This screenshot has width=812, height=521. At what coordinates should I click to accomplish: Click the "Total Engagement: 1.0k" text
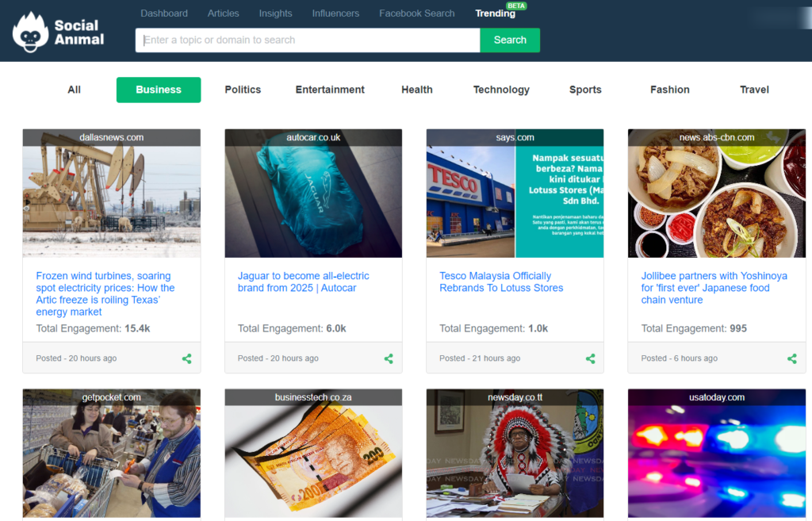pyautogui.click(x=493, y=328)
